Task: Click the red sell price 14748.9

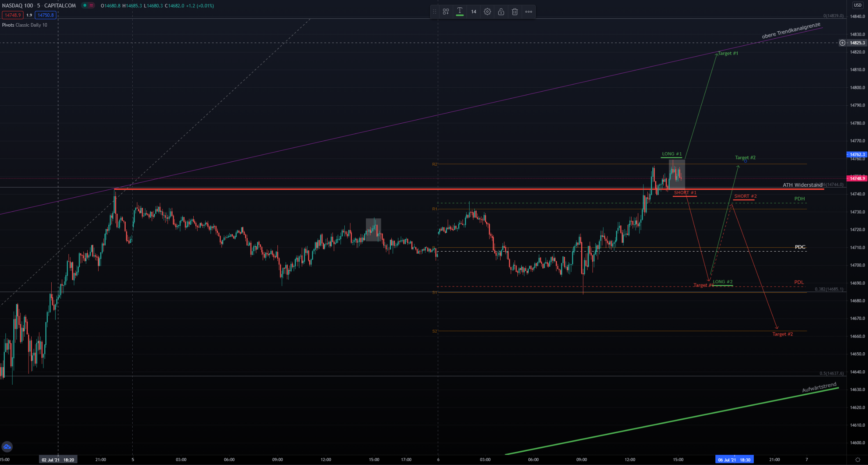Action: [x=13, y=15]
